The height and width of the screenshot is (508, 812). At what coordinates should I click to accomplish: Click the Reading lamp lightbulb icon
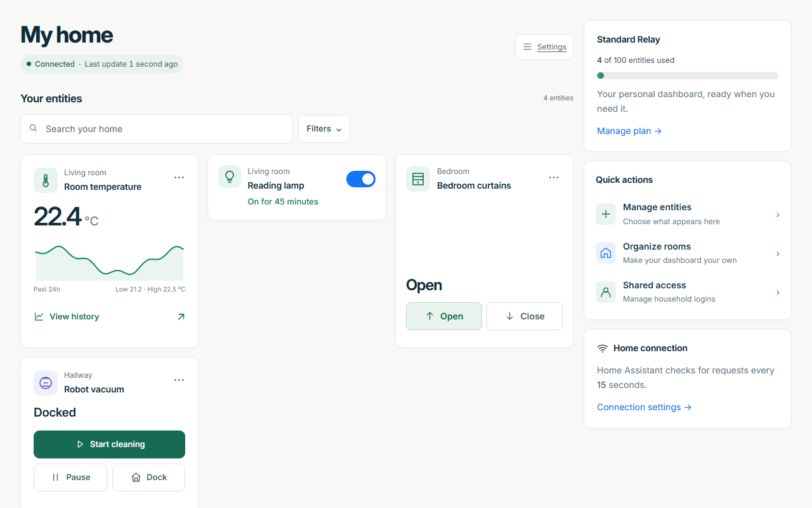(230, 177)
